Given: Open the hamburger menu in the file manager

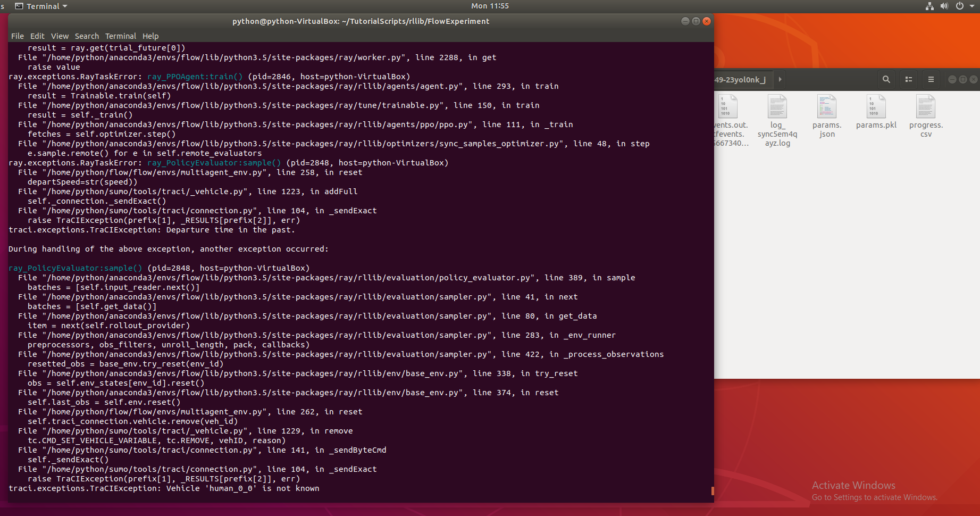Looking at the screenshot, I should tap(931, 79).
